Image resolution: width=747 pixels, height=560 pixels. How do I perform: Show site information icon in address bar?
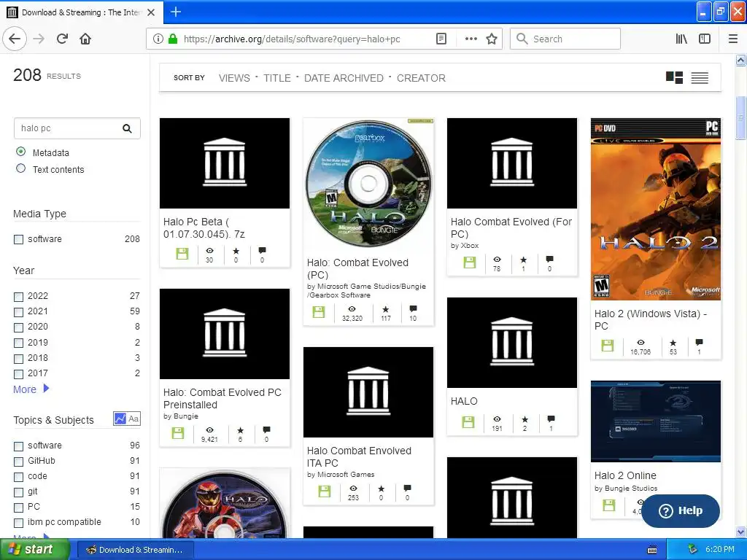(158, 39)
